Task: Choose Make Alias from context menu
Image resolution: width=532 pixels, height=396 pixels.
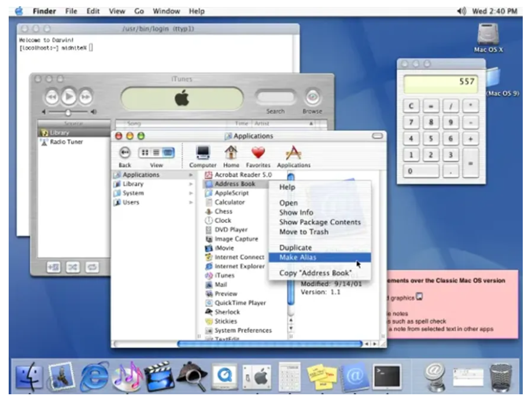Action: [x=320, y=258]
